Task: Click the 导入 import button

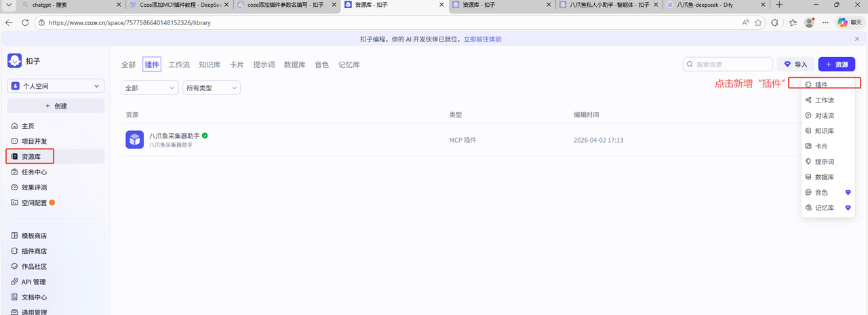Action: pos(795,64)
